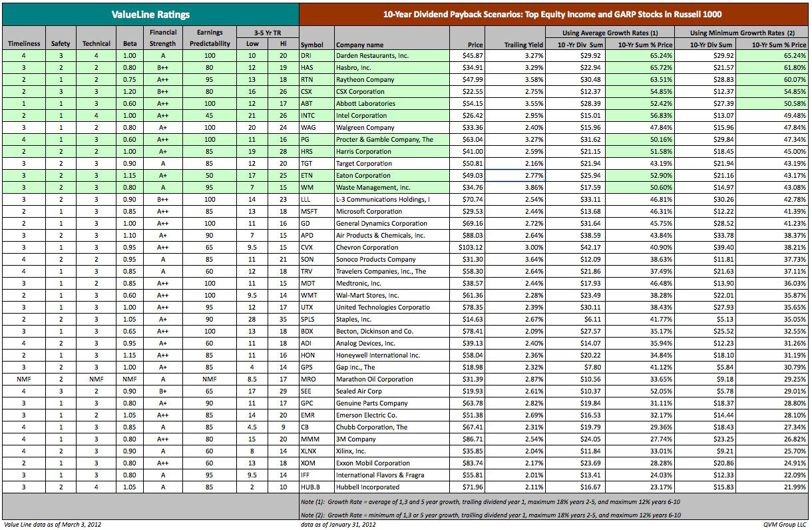Viewport: 812px width, 530px height.
Task: Select the Intel Corporation cell
Action: click(x=392, y=116)
